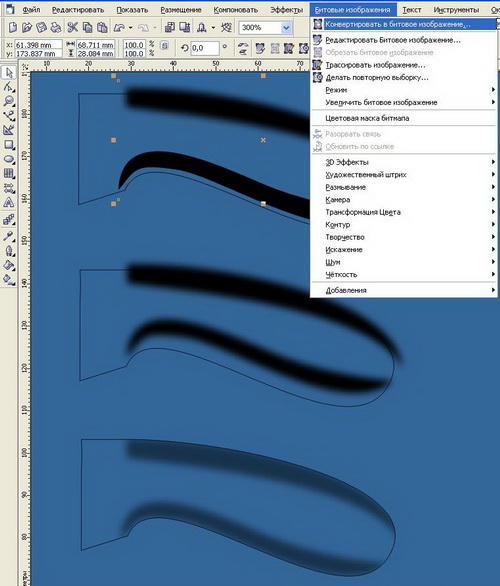Click the Corel online star icon
The height and width of the screenshot is (586, 500).
(226, 27)
